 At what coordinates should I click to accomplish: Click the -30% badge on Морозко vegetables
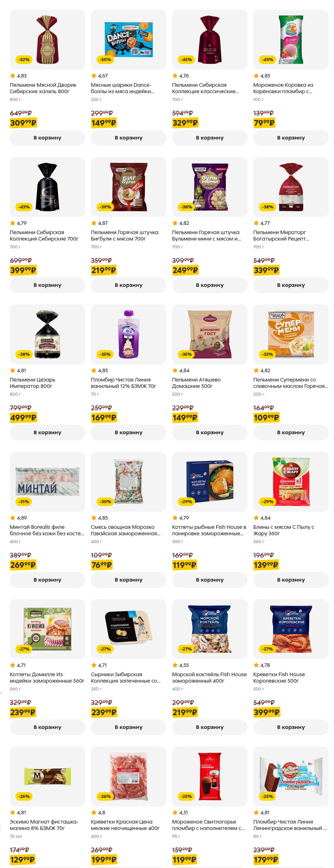pos(105,502)
